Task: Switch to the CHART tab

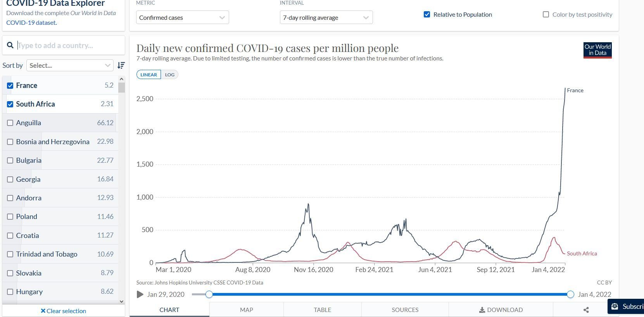Action: click(x=169, y=310)
